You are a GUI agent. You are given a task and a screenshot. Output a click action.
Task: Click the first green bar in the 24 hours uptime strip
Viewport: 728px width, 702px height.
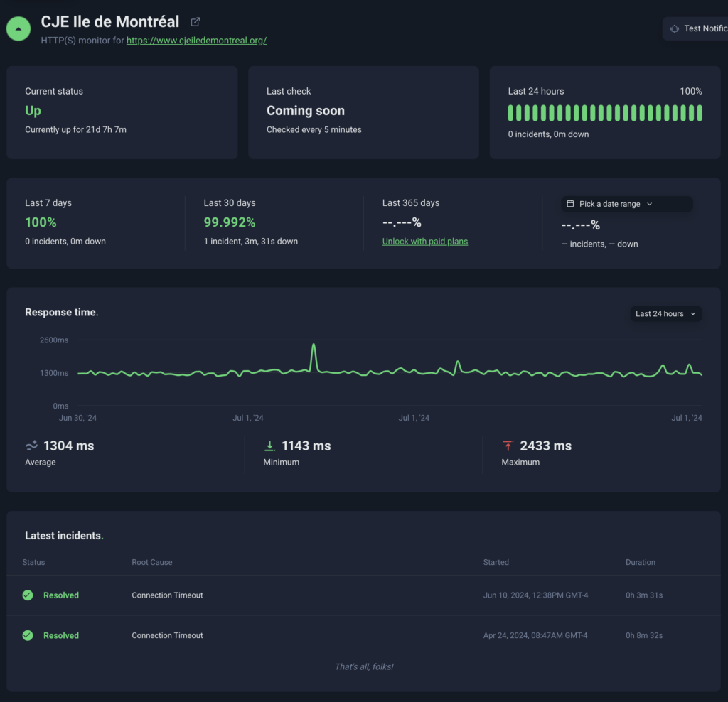(511, 113)
